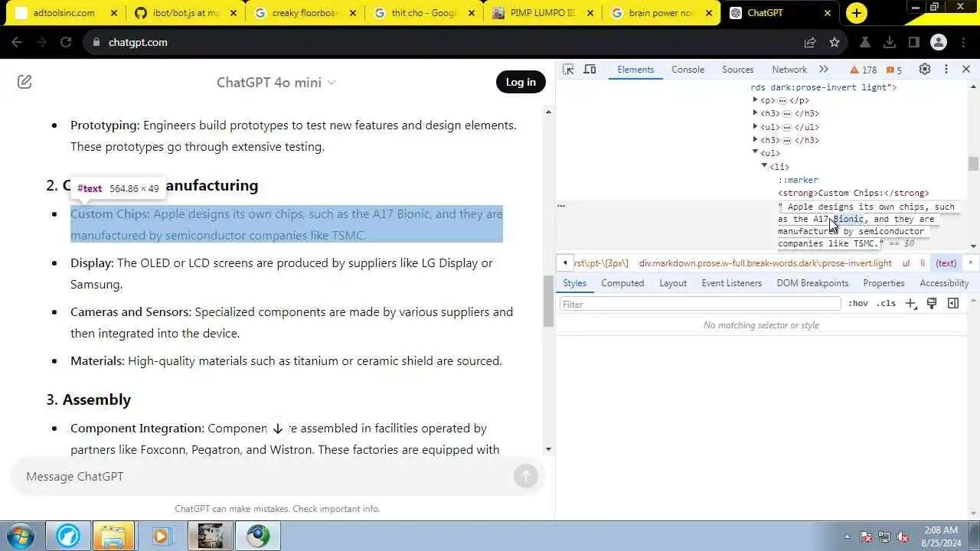Click the ellipsis actions for selected DOM node

tap(561, 205)
